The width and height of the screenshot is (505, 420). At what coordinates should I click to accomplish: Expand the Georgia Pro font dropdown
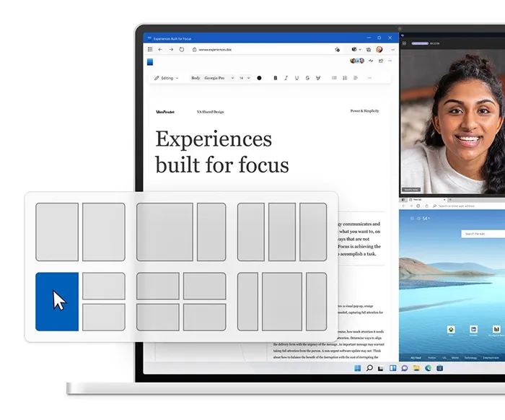click(219, 78)
